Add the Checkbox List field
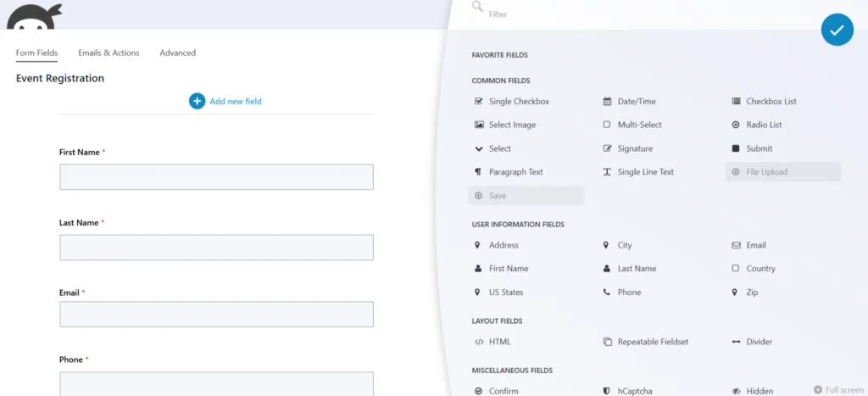The width and height of the screenshot is (868, 396). tap(764, 102)
